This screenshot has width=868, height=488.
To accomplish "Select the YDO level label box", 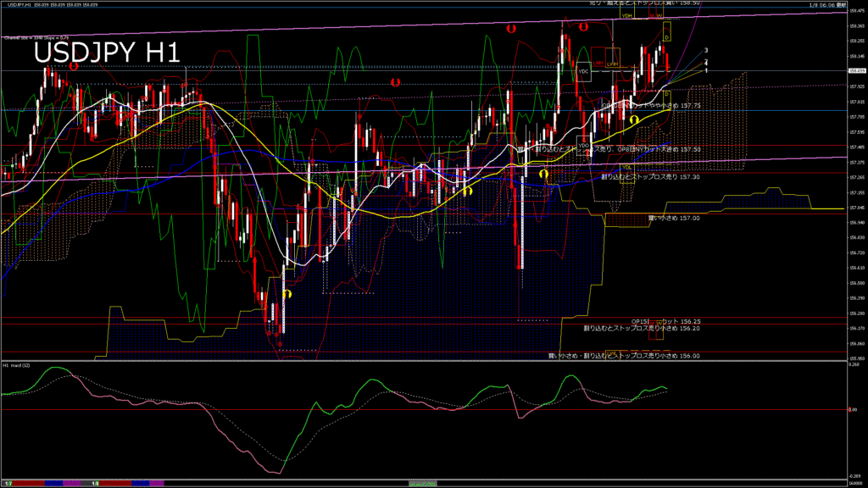I will pos(583,146).
